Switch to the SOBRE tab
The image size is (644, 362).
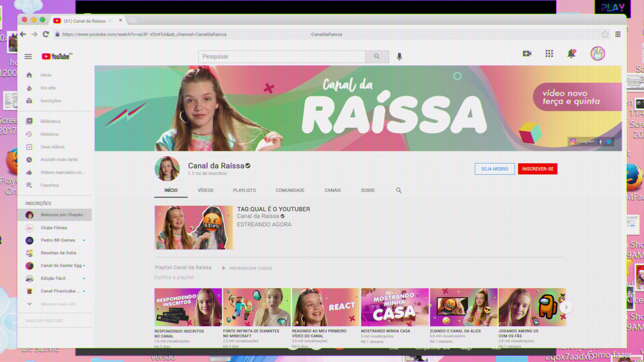[368, 190]
